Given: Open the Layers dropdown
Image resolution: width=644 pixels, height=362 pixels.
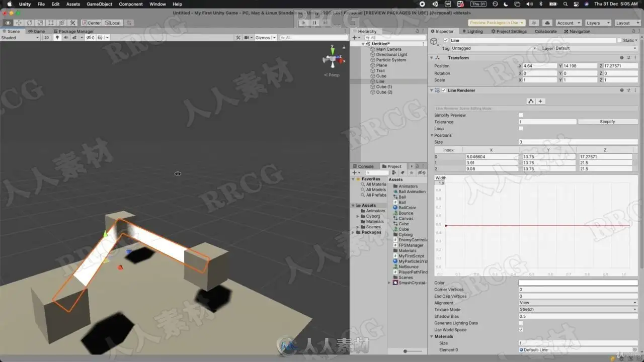Looking at the screenshot, I should [598, 23].
